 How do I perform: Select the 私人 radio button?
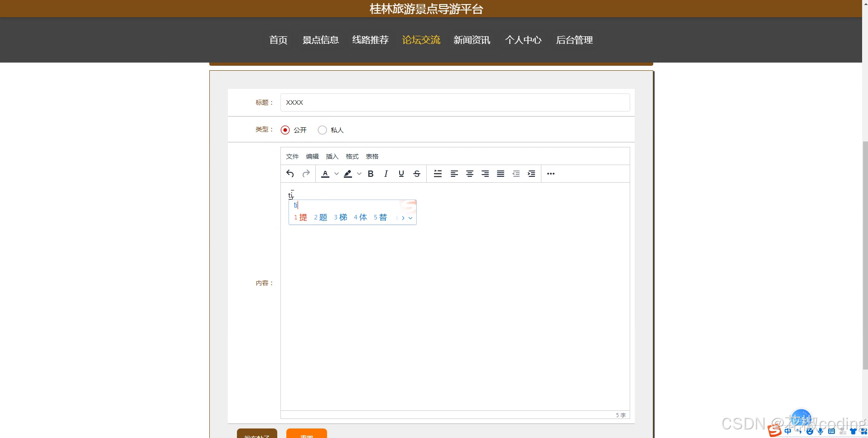(322, 130)
